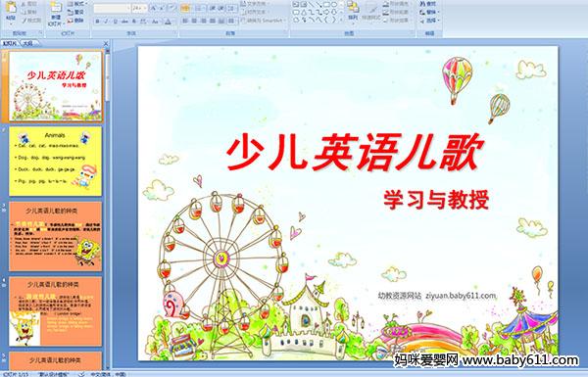Viewport: 588px width, 377px height.
Task: Open the Font dialog launcher arrow
Action: pos(175,33)
